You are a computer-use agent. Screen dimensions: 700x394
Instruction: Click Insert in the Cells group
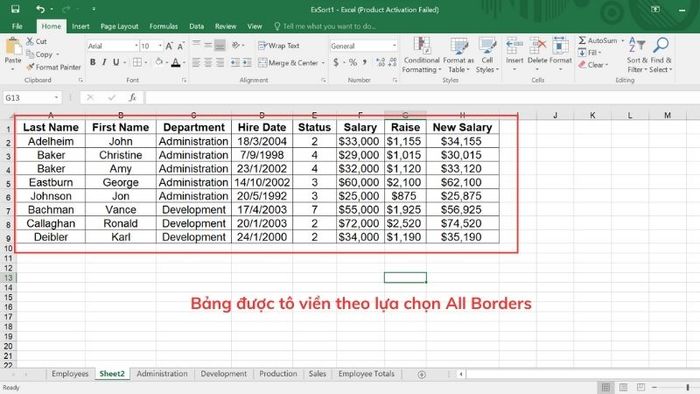[514, 54]
